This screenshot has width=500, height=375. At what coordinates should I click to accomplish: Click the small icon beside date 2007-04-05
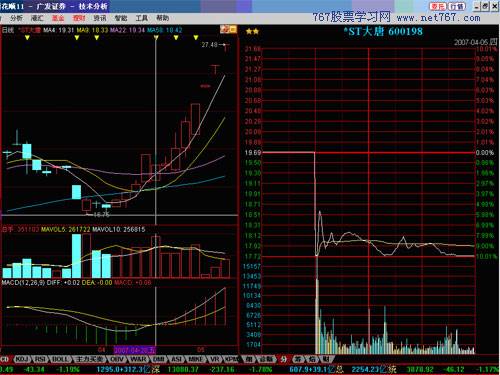coord(493,42)
